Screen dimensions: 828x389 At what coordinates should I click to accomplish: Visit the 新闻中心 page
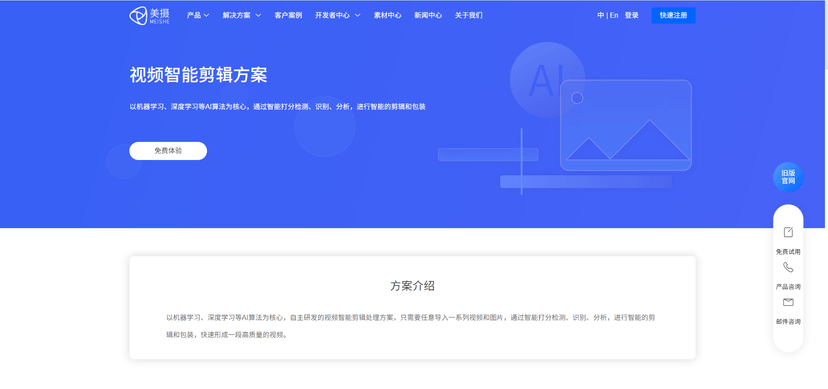428,15
